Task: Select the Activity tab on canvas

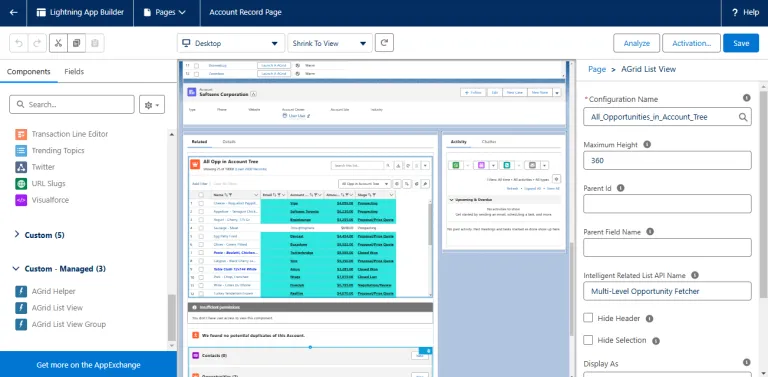Action: click(458, 141)
